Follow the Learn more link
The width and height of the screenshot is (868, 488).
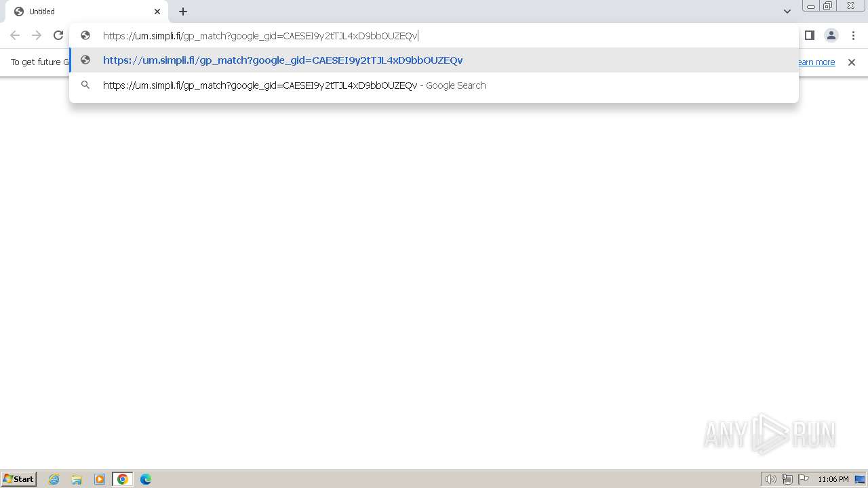tap(816, 62)
